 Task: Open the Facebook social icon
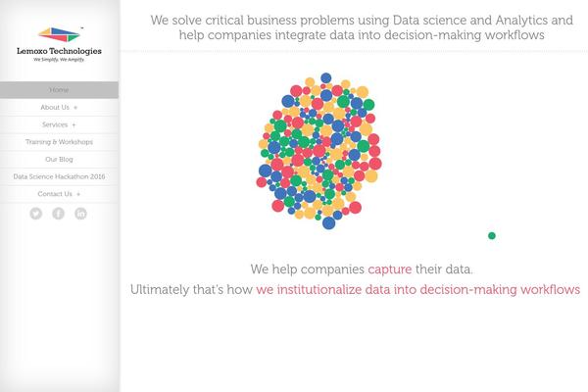pos(59,213)
